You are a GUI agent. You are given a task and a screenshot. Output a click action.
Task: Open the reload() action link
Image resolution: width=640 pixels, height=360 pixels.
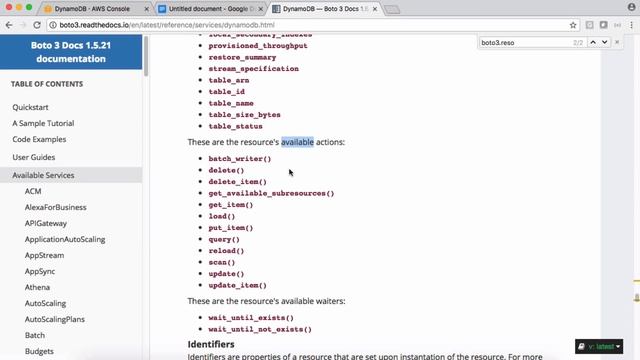pyautogui.click(x=226, y=251)
